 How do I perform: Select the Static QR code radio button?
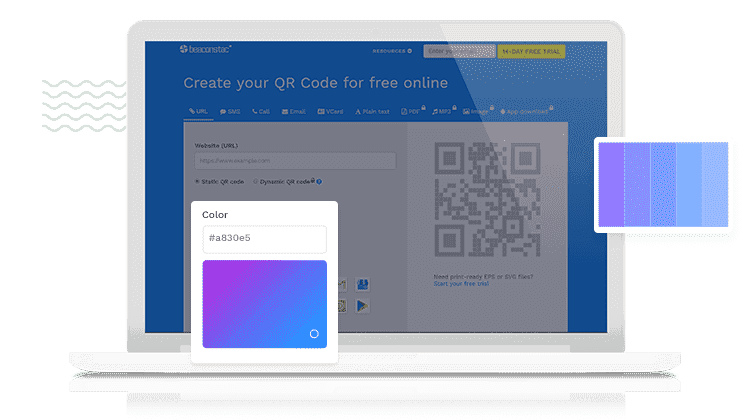(x=197, y=182)
